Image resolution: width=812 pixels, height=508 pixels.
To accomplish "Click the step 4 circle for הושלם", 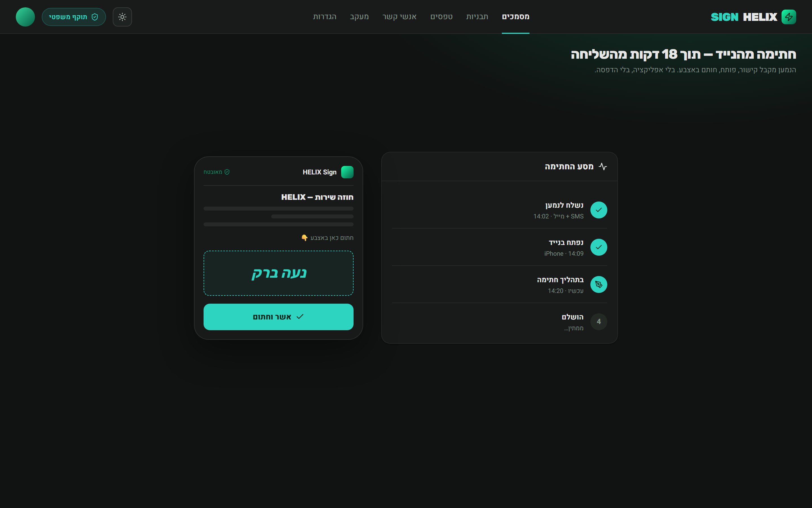I will coord(599,322).
